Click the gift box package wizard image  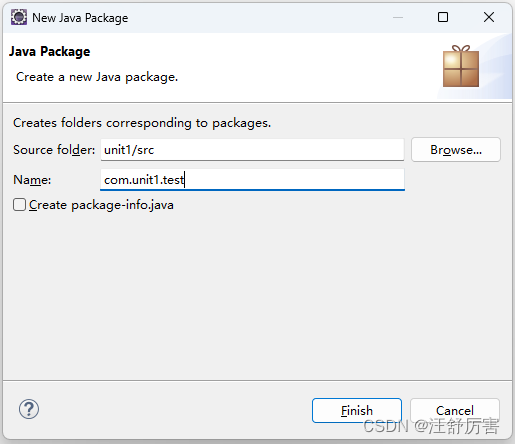[461, 66]
